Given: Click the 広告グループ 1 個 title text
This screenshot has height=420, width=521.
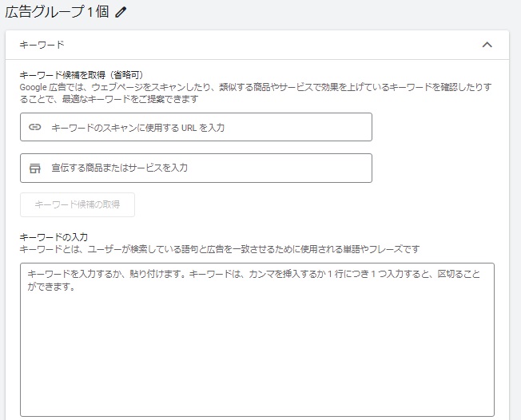Looking at the screenshot, I should tap(57, 12).
